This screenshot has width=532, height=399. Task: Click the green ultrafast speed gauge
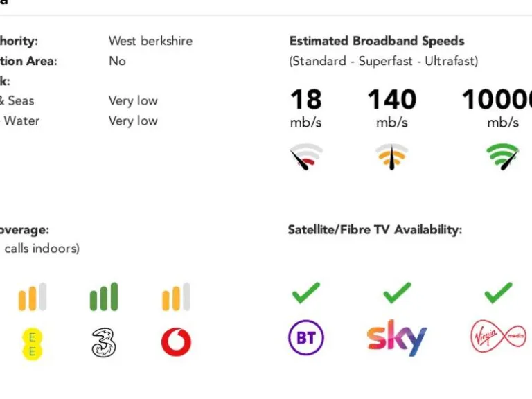click(x=503, y=157)
